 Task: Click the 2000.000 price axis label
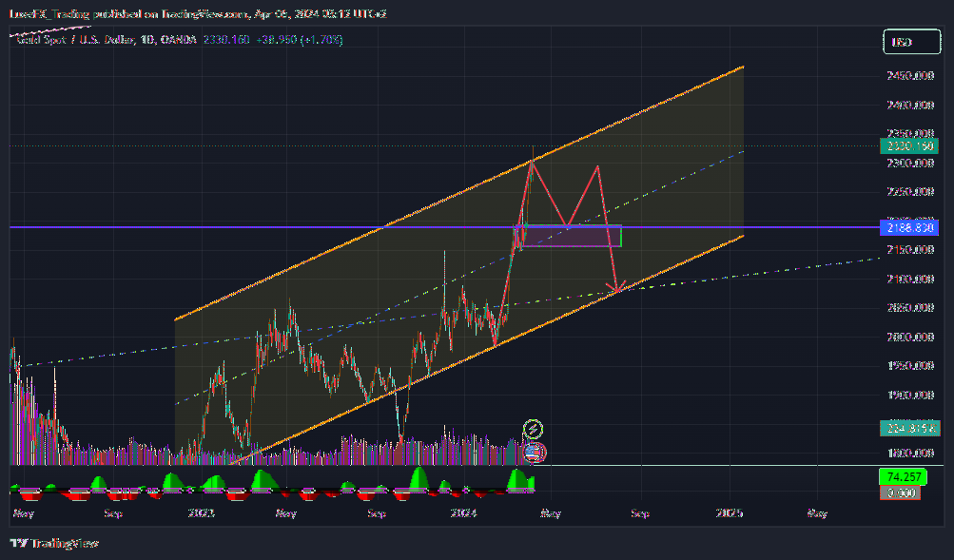click(x=910, y=337)
